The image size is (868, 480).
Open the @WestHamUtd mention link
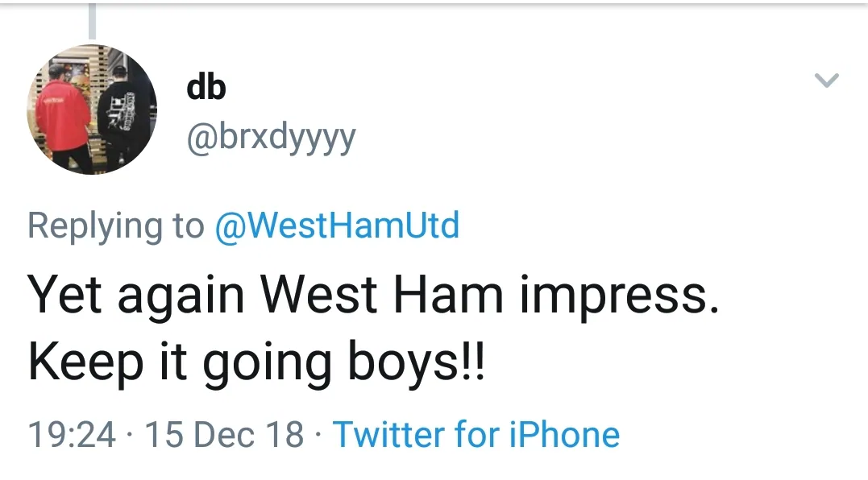[336, 226]
